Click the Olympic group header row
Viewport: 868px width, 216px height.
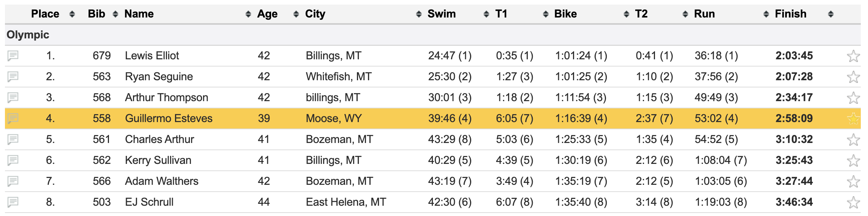pyautogui.click(x=28, y=35)
